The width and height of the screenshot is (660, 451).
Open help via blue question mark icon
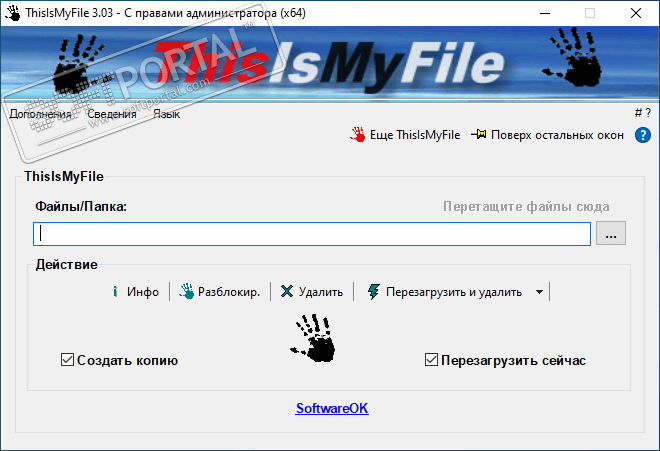[643, 135]
